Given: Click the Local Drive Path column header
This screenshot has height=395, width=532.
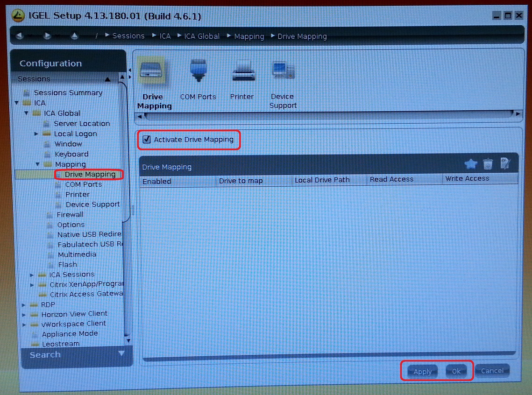Looking at the screenshot, I should [x=329, y=180].
